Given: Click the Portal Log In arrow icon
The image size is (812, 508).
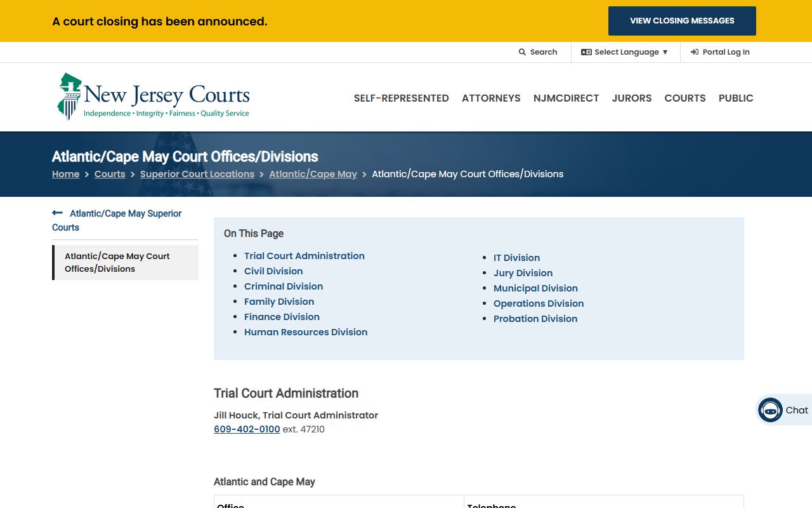Looking at the screenshot, I should coord(695,52).
